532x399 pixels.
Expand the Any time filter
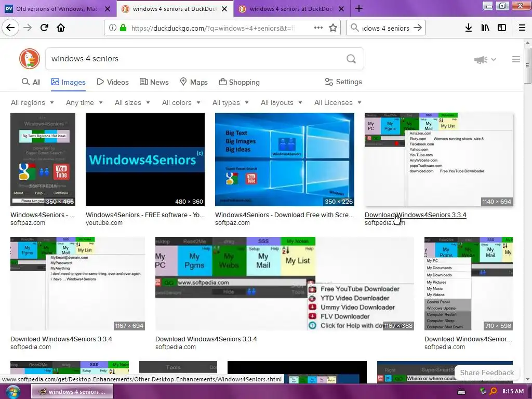coord(84,102)
